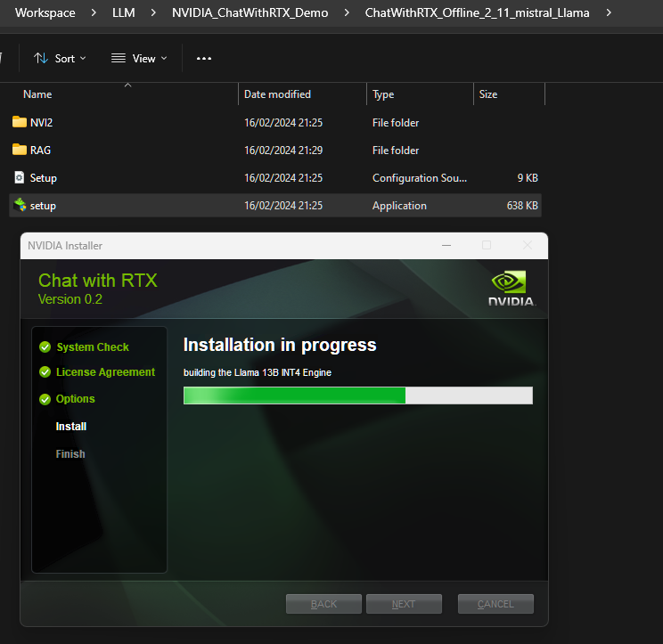663x644 pixels.
Task: Go to NVIDIA_ChatWithRTX_Demo breadcrumb folder
Action: point(250,13)
